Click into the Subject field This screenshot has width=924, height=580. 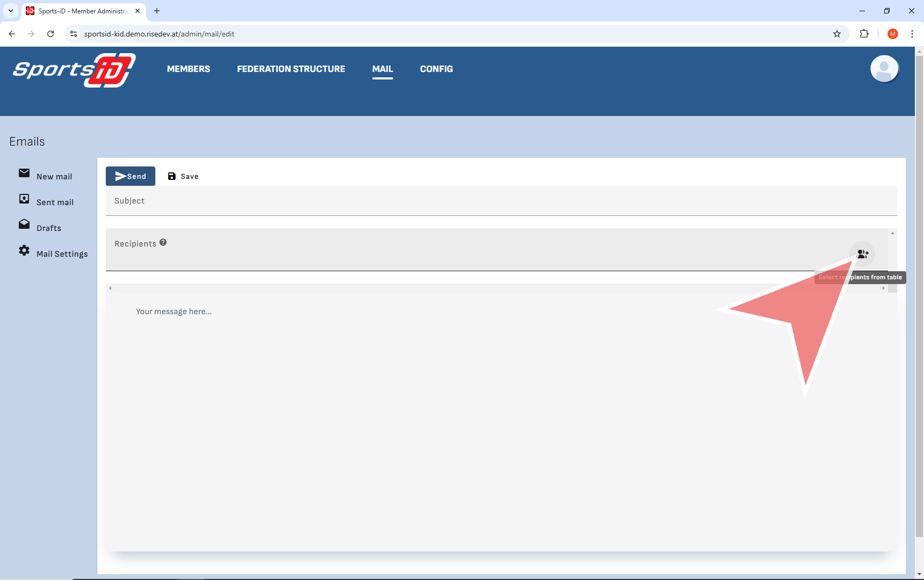click(x=500, y=201)
